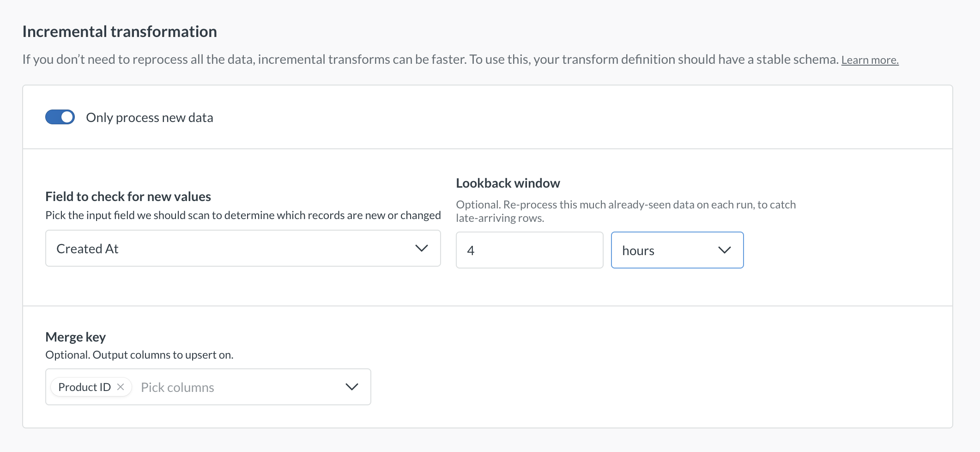
Task: Click the Merge key label
Action: tap(76, 337)
